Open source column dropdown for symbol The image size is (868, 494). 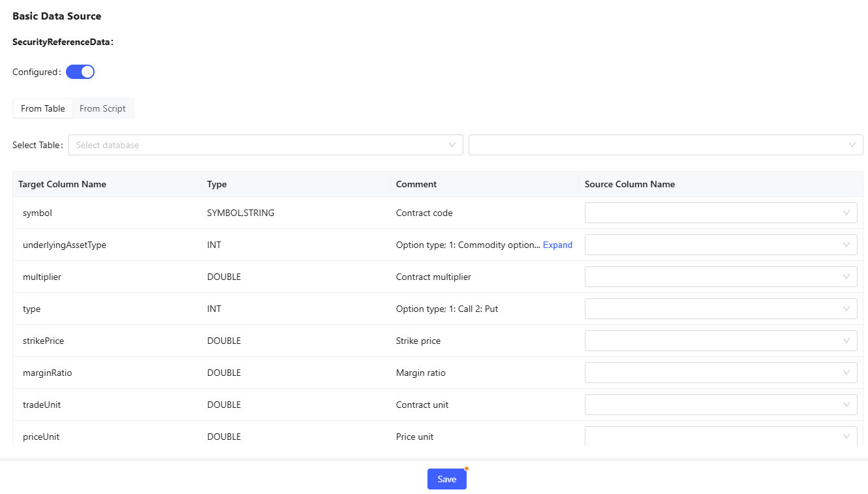715,213
